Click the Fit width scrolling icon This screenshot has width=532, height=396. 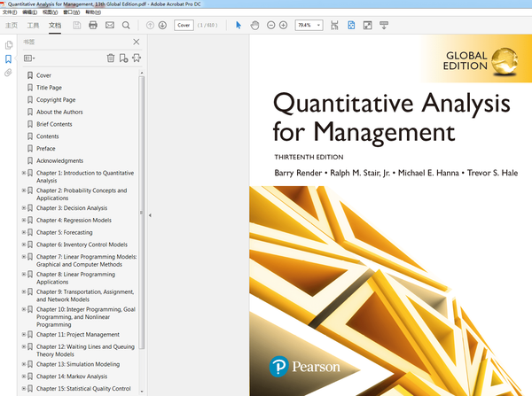coord(334,25)
